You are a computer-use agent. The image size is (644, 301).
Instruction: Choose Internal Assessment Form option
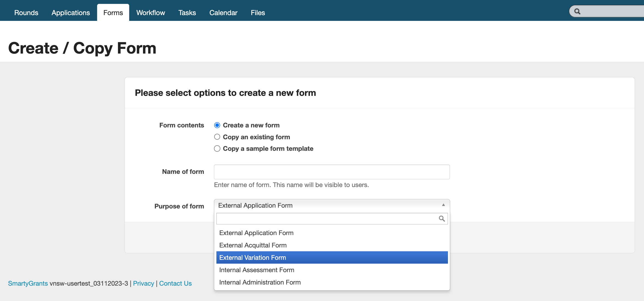click(257, 270)
